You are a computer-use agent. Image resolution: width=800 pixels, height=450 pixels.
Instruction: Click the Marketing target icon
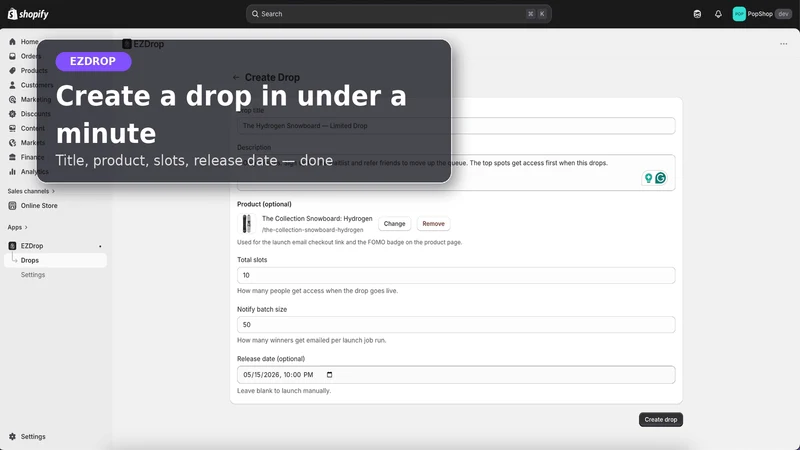coord(12,99)
